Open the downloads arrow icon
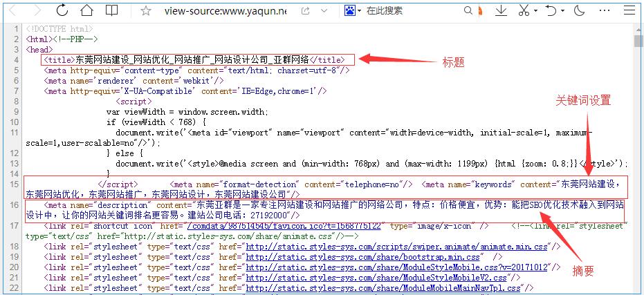Viewport: 644px width, 295px height. click(x=501, y=10)
